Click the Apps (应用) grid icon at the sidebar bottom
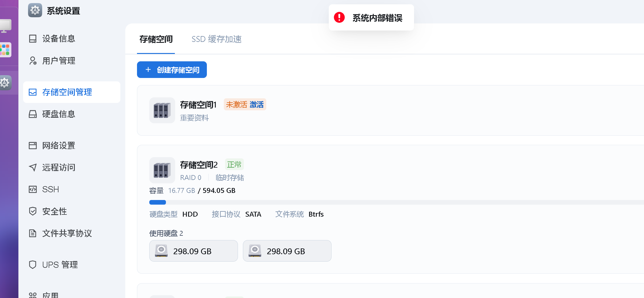The height and width of the screenshot is (298, 644). (33, 295)
